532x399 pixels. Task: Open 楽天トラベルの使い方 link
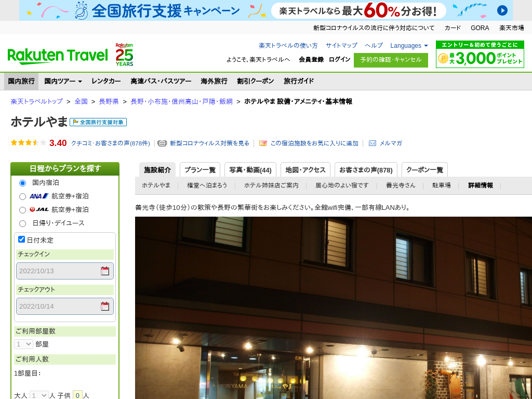(x=288, y=46)
